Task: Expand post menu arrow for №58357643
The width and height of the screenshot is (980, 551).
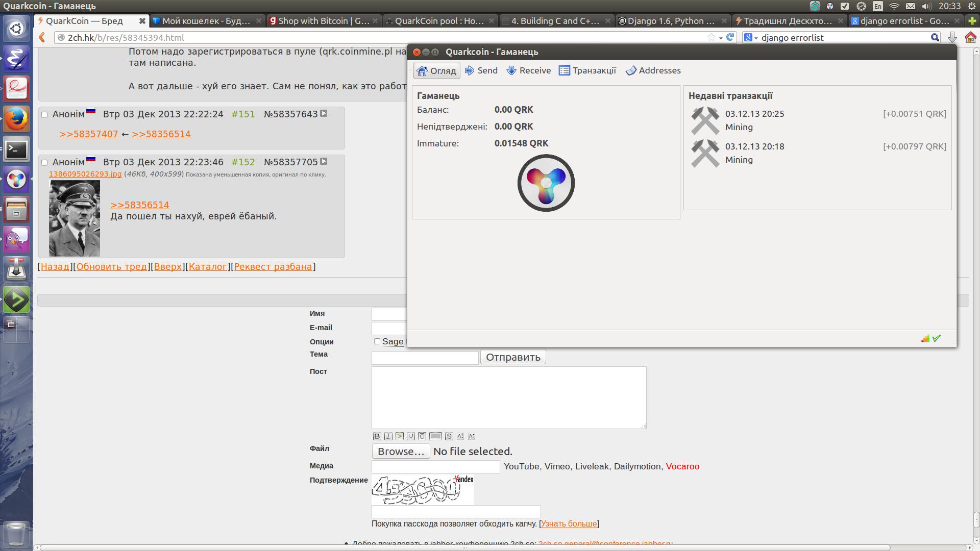Action: (x=324, y=114)
